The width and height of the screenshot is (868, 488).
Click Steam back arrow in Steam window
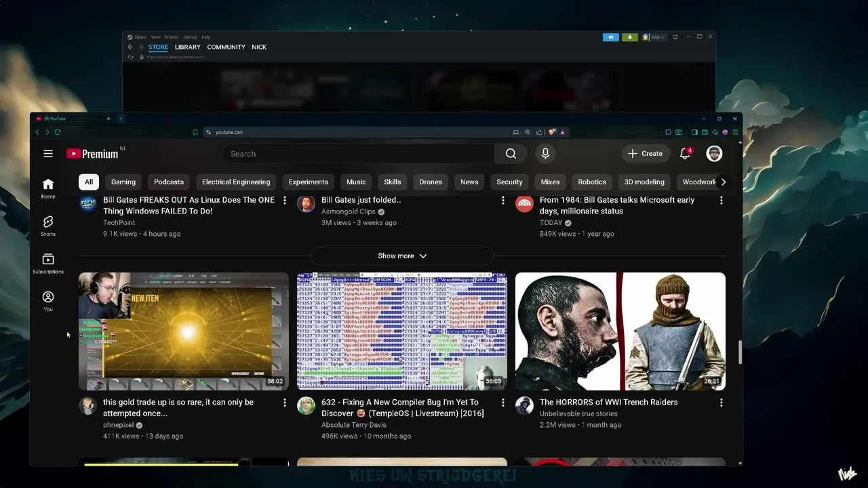[x=130, y=47]
